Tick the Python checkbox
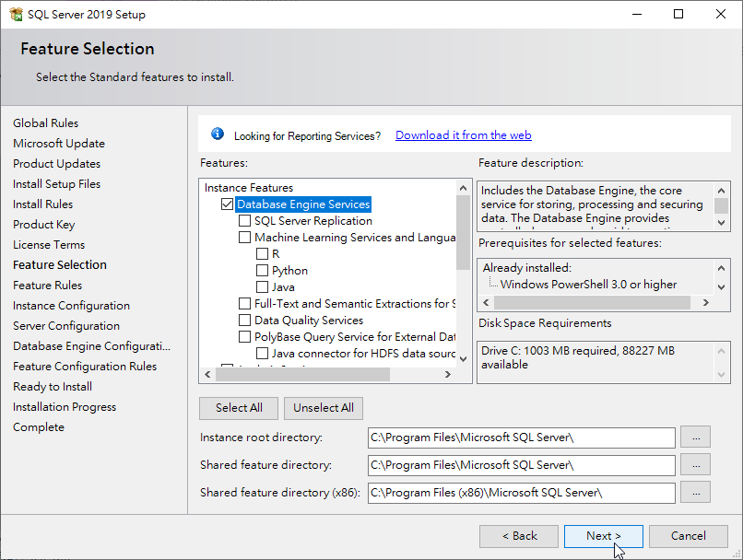Image resolution: width=743 pixels, height=560 pixels. 262,270
